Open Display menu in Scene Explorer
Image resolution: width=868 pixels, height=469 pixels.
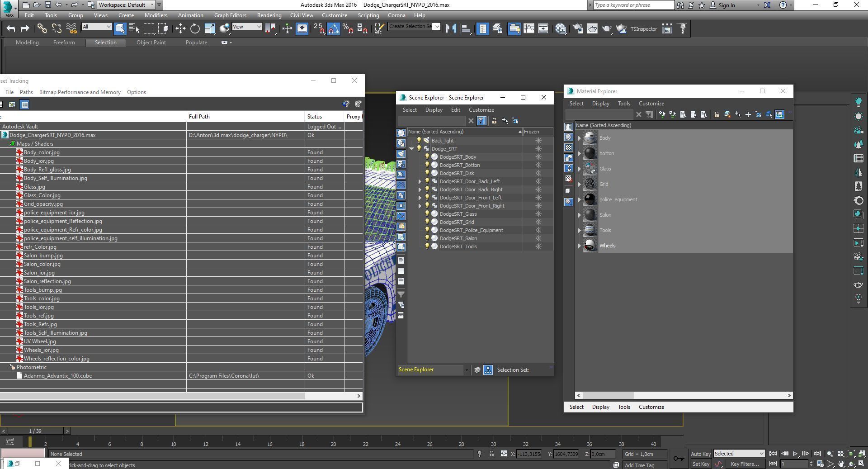pos(434,110)
